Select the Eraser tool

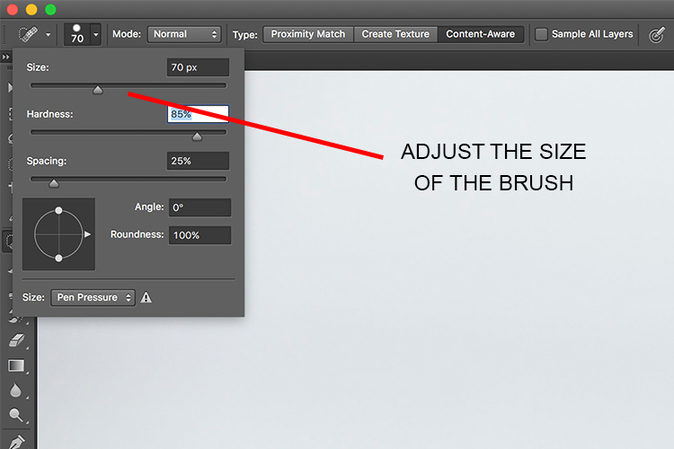[16, 341]
